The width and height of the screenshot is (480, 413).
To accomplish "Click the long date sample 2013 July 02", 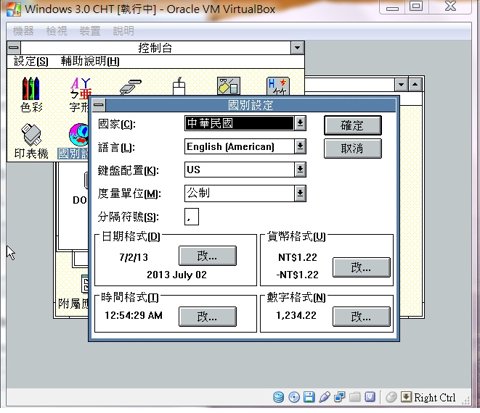I will 177,275.
